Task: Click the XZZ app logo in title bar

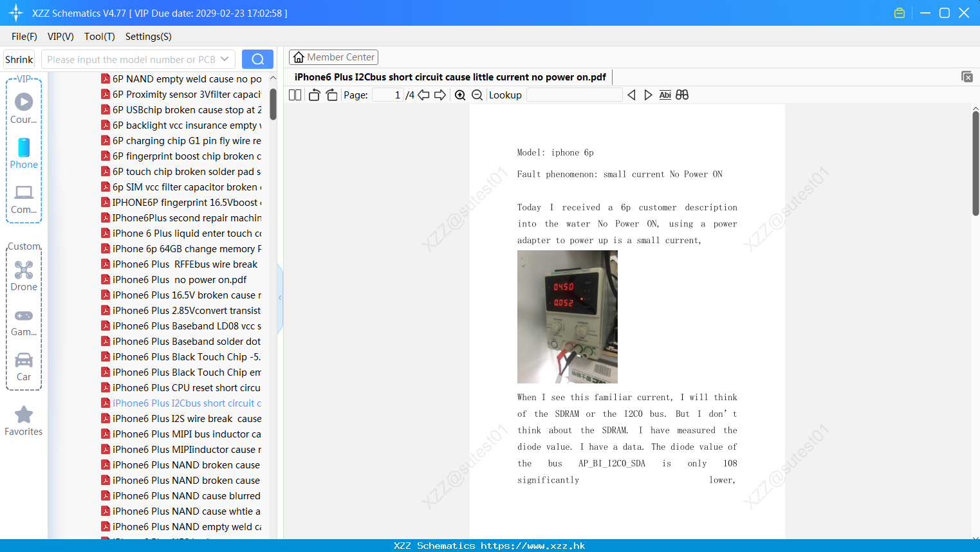Action: [x=16, y=13]
